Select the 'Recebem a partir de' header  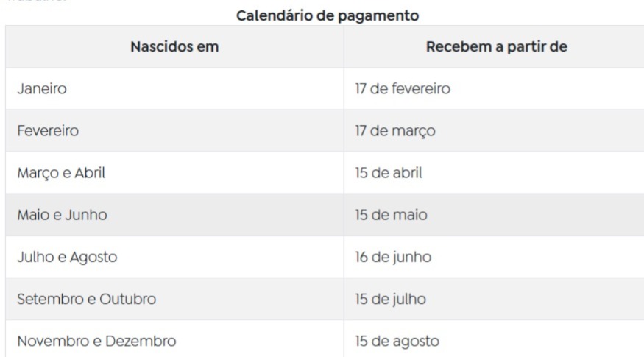(x=497, y=47)
